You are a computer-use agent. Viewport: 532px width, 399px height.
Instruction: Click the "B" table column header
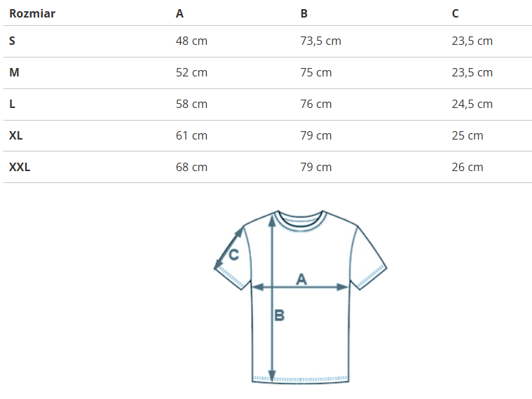click(x=304, y=13)
